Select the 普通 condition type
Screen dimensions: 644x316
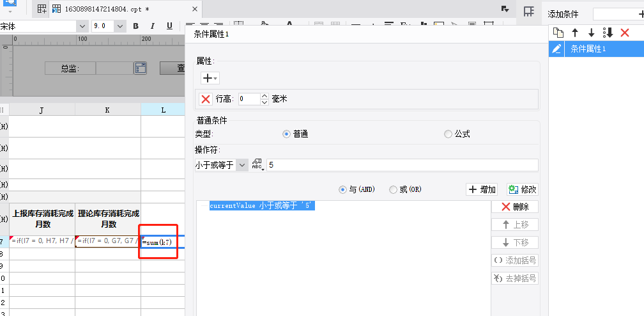tap(295, 134)
